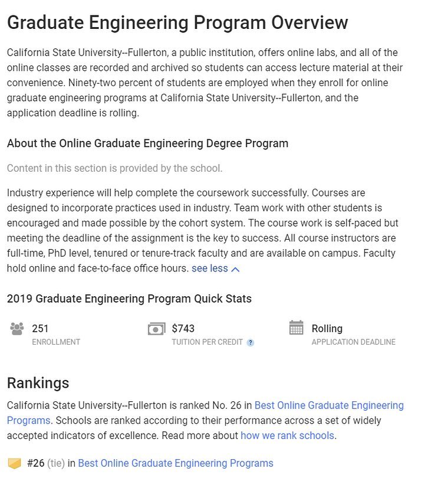Open the how we rank schools link
The width and height of the screenshot is (448, 478).
pyautogui.click(x=287, y=436)
